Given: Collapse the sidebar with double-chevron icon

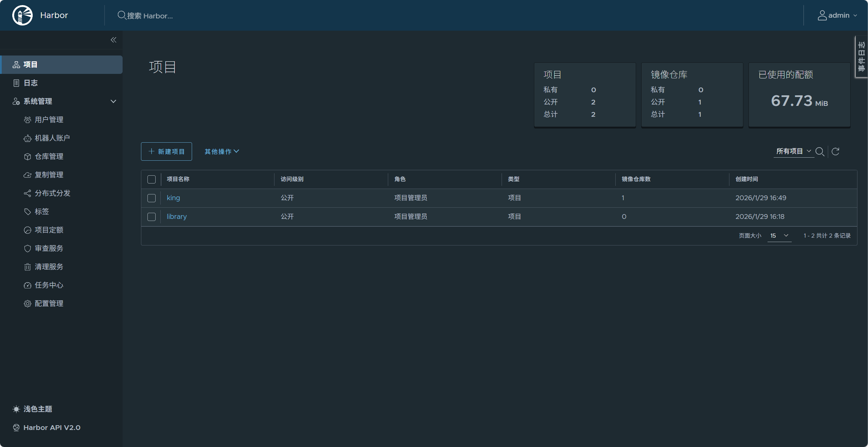Looking at the screenshot, I should click(x=113, y=40).
